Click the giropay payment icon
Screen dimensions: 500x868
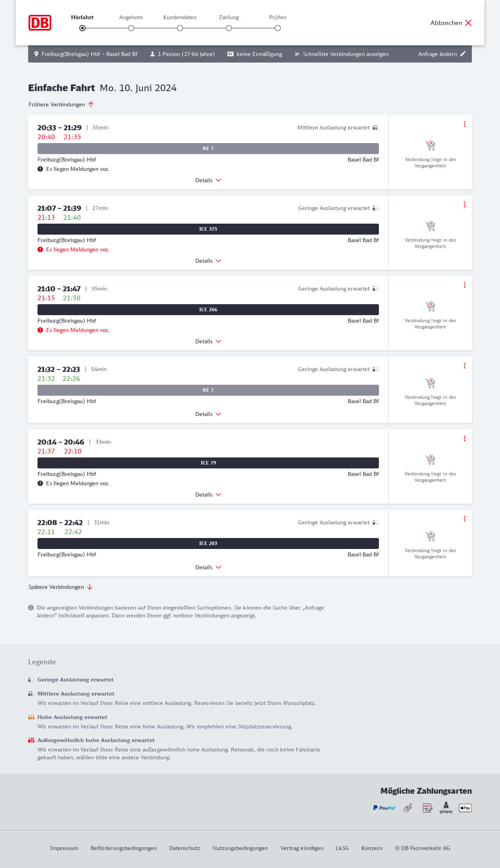coord(446,808)
